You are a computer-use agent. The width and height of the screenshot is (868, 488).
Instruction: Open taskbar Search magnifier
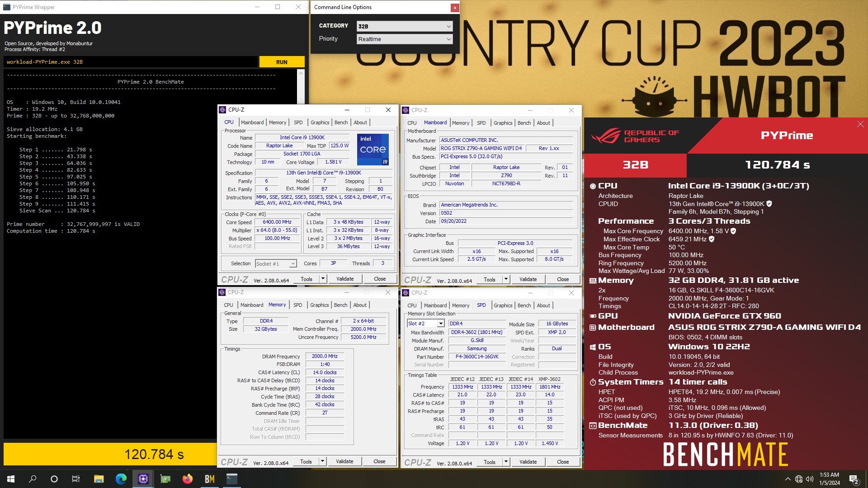(x=33, y=479)
